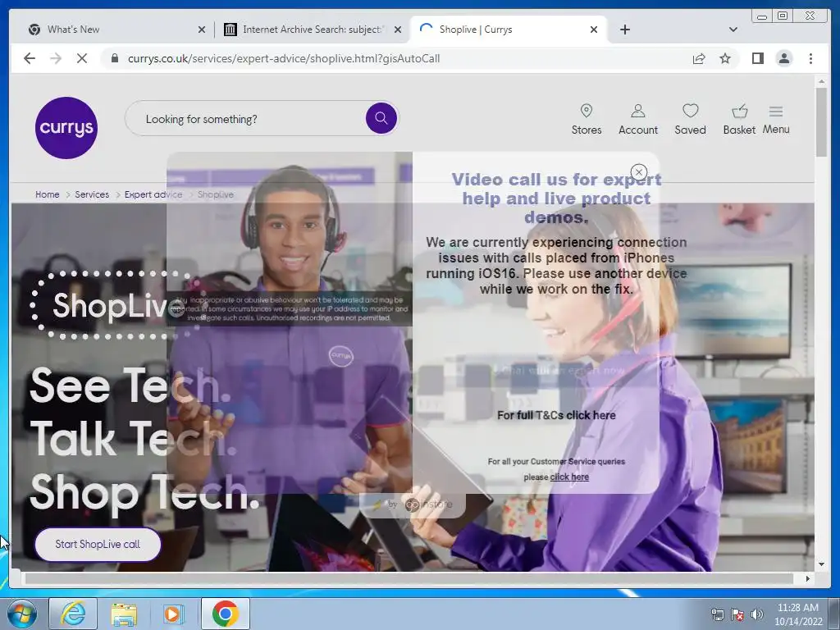Click the purple search magnifier button
This screenshot has height=630, width=840.
[381, 118]
